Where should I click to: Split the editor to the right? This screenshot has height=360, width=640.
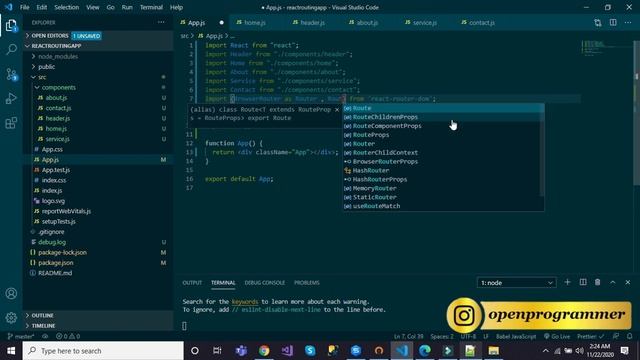coord(613,23)
